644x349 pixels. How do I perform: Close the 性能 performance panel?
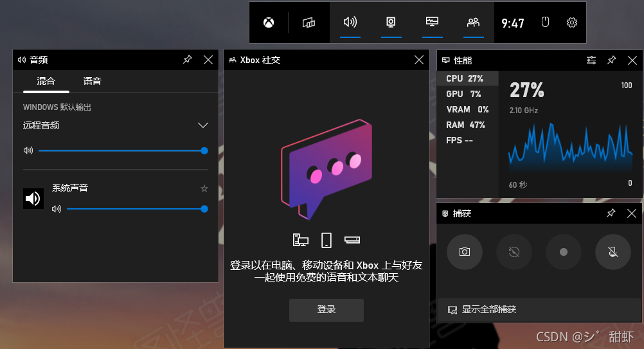pos(632,61)
